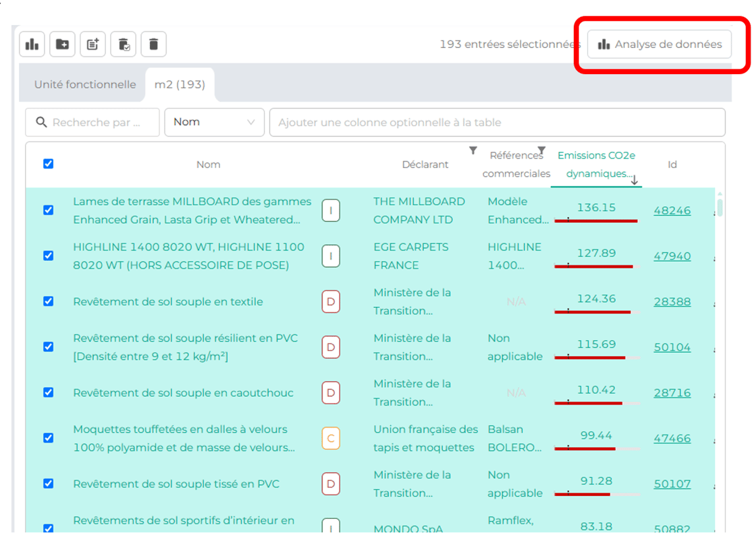Click the D badge on résilient PVC row
756x533 pixels.
[x=331, y=347]
